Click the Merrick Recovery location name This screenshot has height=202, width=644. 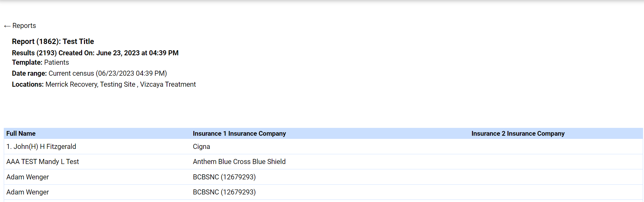[71, 84]
